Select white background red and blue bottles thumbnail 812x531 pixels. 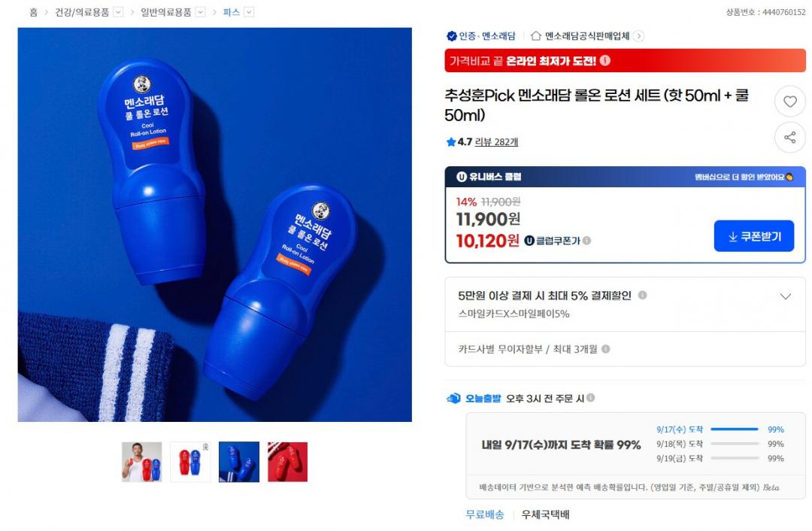point(190,462)
